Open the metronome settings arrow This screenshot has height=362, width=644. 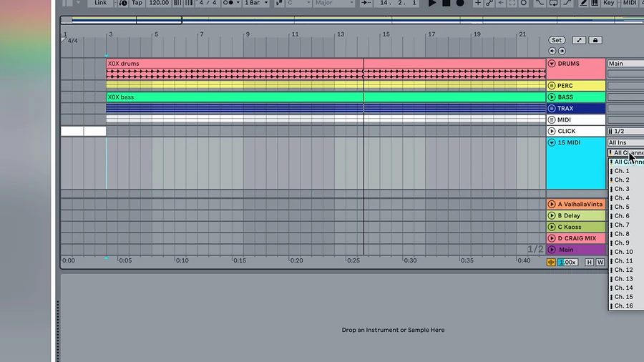point(238,3)
